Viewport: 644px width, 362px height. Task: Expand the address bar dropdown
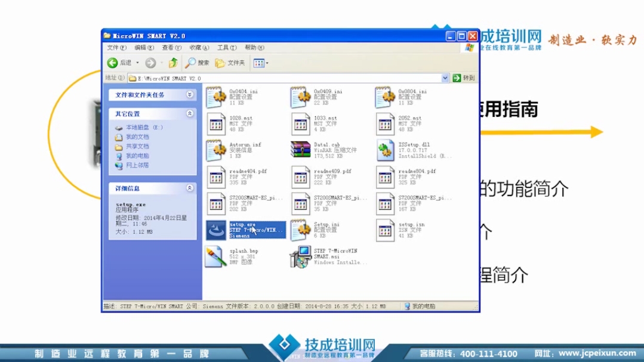click(x=445, y=78)
